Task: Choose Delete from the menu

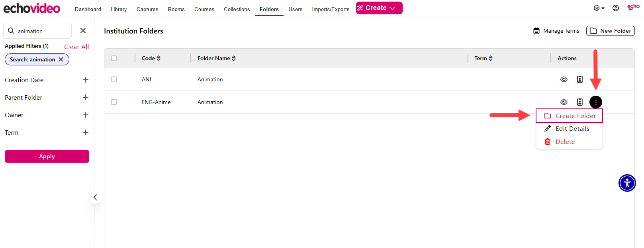Action: click(569, 142)
